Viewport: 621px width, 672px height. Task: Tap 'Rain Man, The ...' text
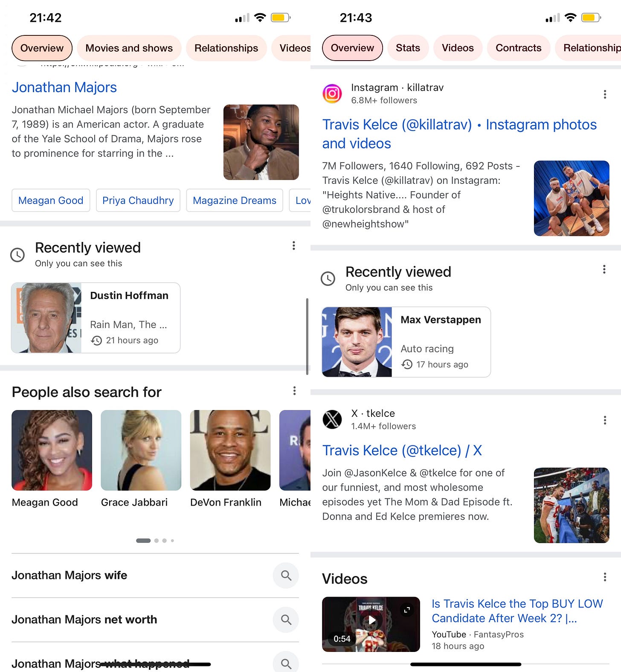click(128, 325)
